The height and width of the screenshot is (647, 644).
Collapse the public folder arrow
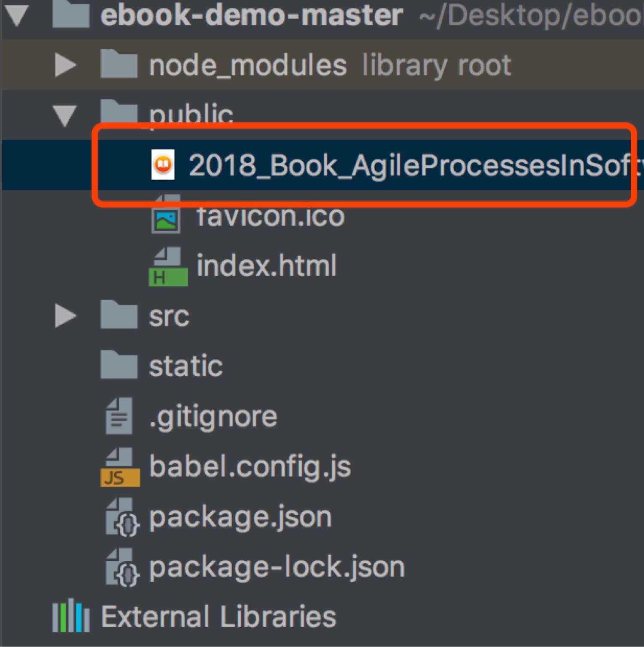click(65, 115)
